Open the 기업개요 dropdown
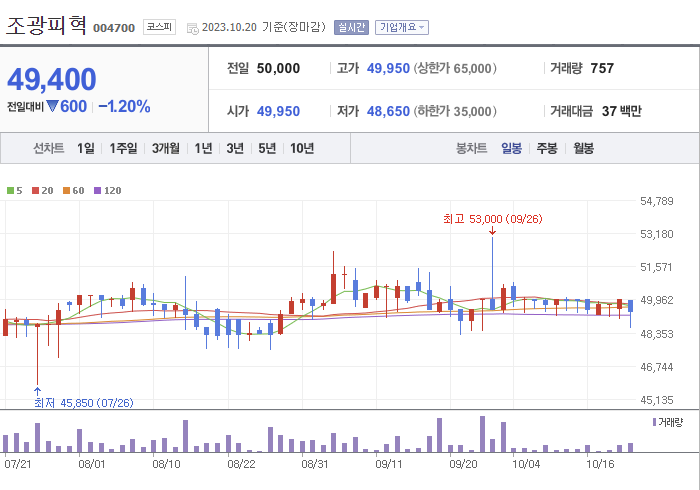 (x=402, y=27)
